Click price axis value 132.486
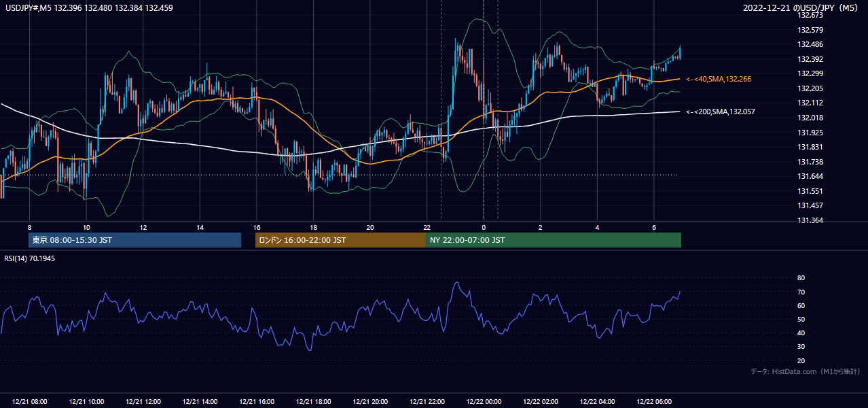This screenshot has height=408, width=868. pyautogui.click(x=810, y=44)
